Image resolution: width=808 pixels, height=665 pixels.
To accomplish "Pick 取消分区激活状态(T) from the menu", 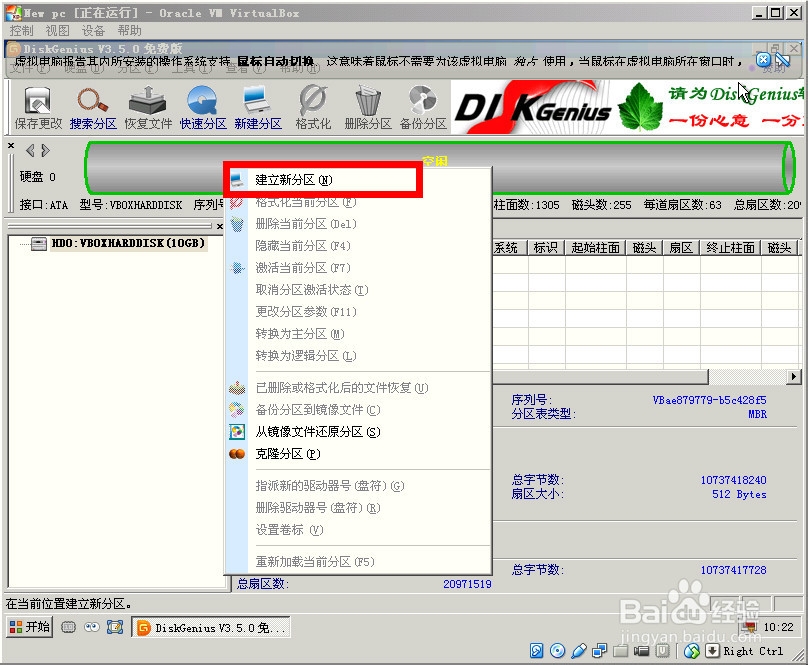I will pos(357,290).
